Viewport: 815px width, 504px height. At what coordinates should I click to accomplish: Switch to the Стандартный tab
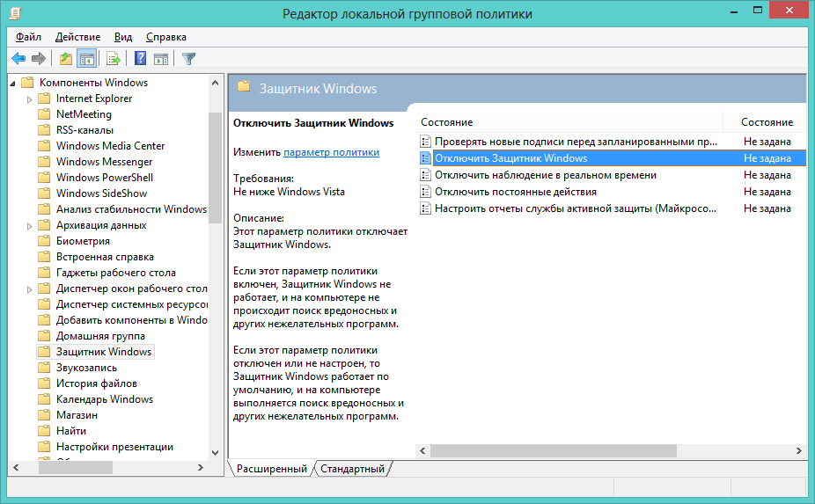point(352,469)
